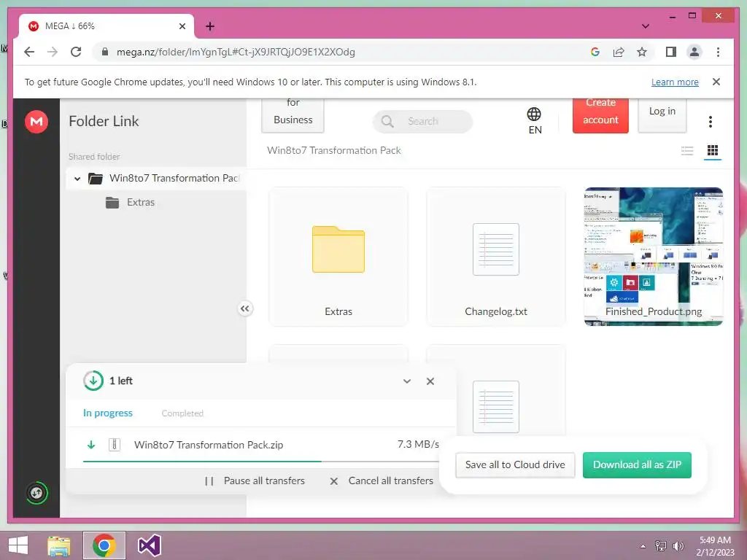Image resolution: width=747 pixels, height=560 pixels.
Task: Click the 7.3 MB/s transfer speed
Action: tap(418, 444)
